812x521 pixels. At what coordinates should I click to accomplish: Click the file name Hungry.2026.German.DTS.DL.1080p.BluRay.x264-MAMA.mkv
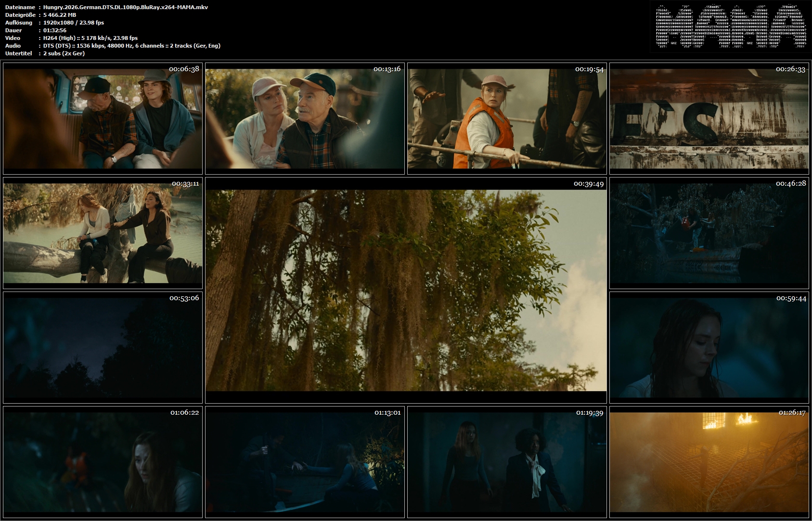(x=126, y=7)
